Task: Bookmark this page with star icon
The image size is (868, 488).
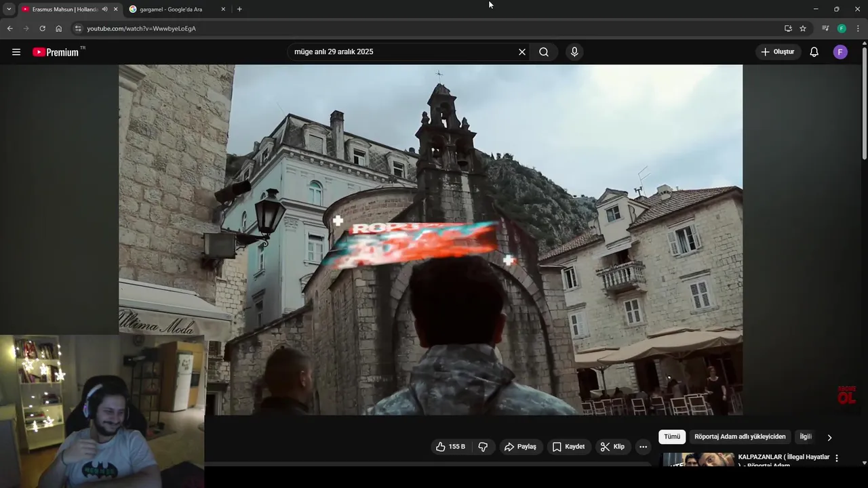Action: click(x=803, y=28)
